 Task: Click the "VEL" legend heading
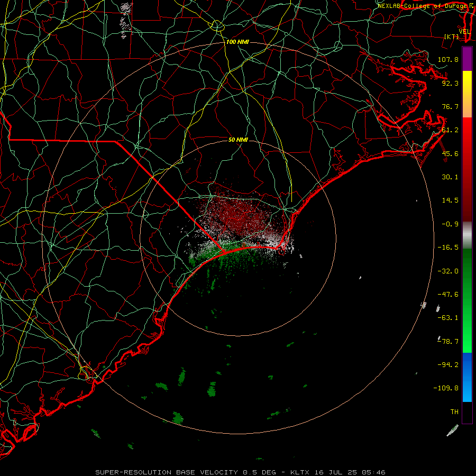coord(464,32)
